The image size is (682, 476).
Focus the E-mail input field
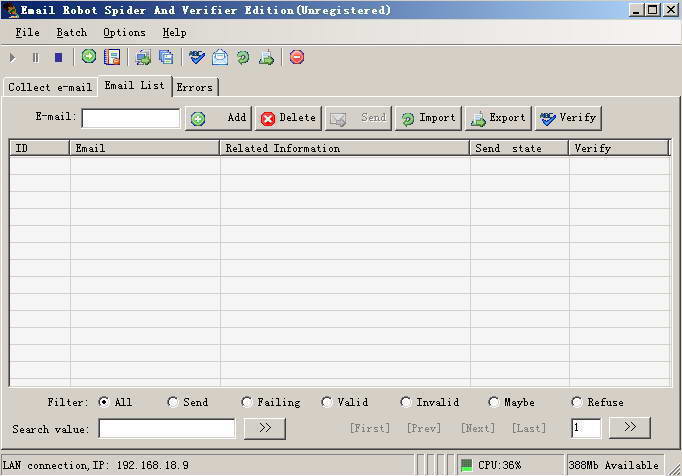(130, 118)
